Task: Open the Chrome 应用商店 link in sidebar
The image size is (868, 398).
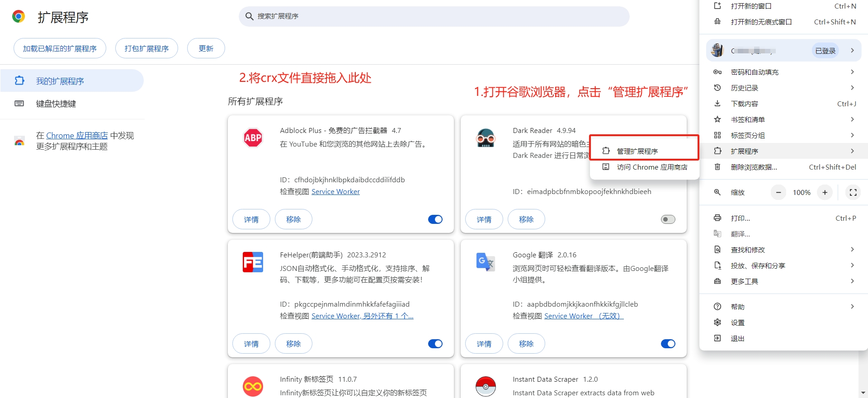Action: [77, 136]
